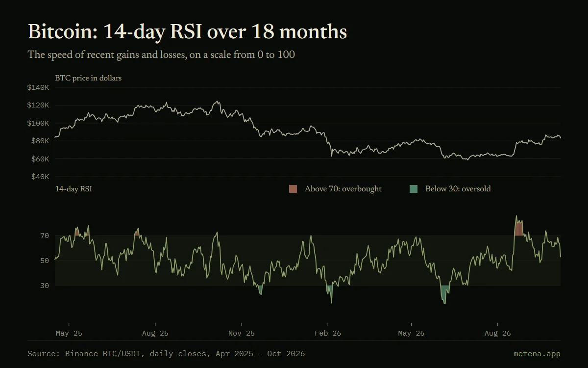The image size is (588, 368).
Task: Click the 'May 25' date label
Action: [69, 333]
